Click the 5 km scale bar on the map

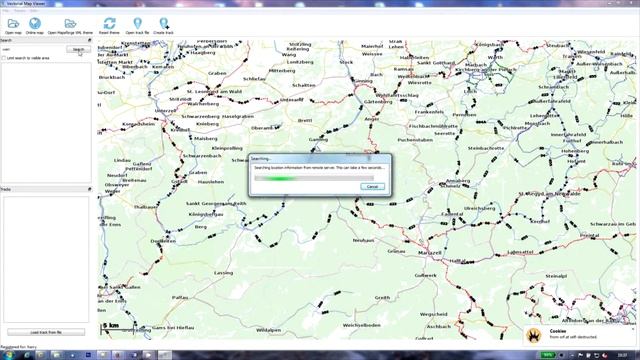(x=118, y=328)
